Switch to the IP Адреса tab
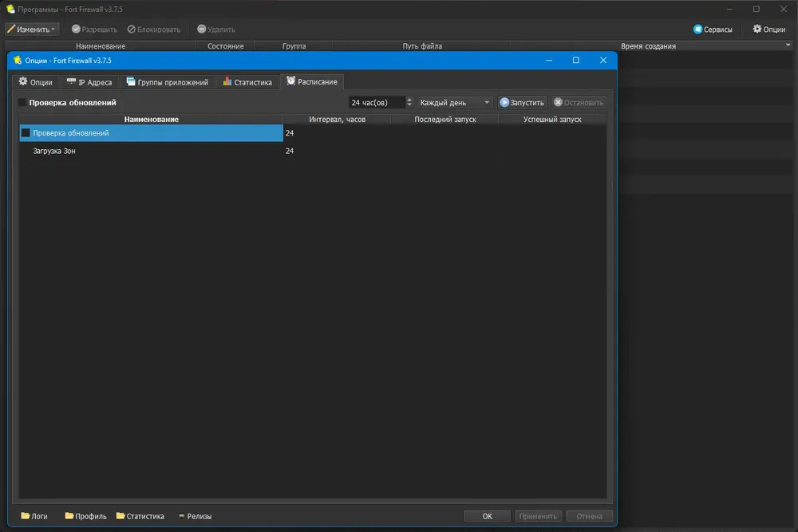Image resolution: width=798 pixels, height=532 pixels. point(89,82)
